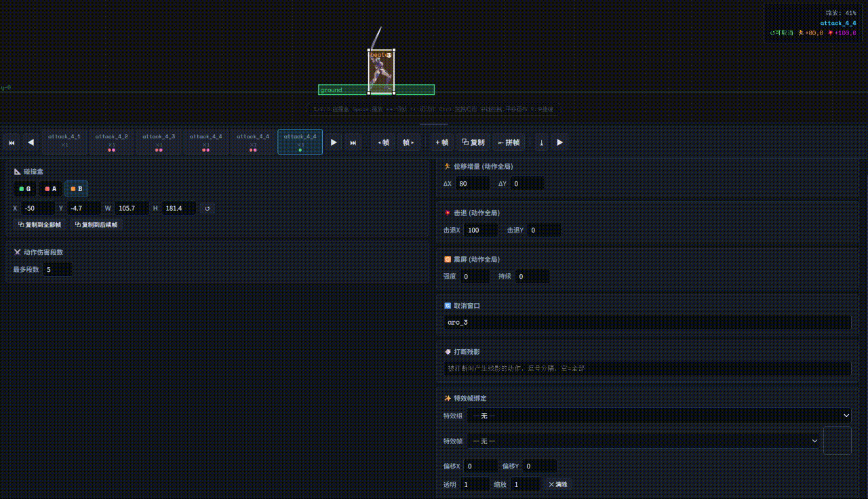Click the H field showing 181.4
Viewport: 868px width, 499px height.
tap(179, 208)
